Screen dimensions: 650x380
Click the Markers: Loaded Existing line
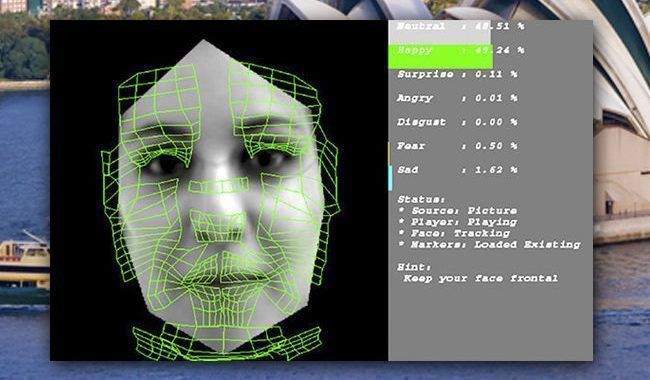(489, 244)
